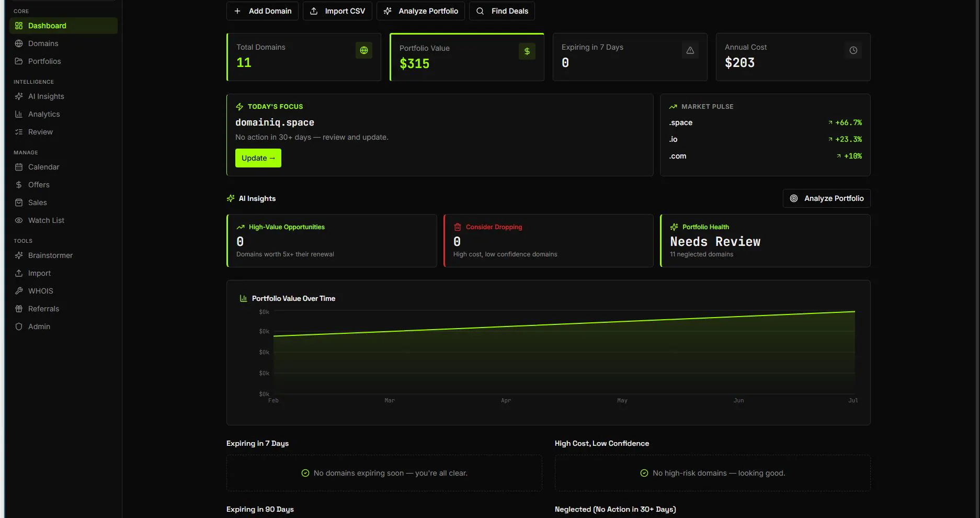Click the Find Deals button
This screenshot has width=980, height=518.
(502, 11)
